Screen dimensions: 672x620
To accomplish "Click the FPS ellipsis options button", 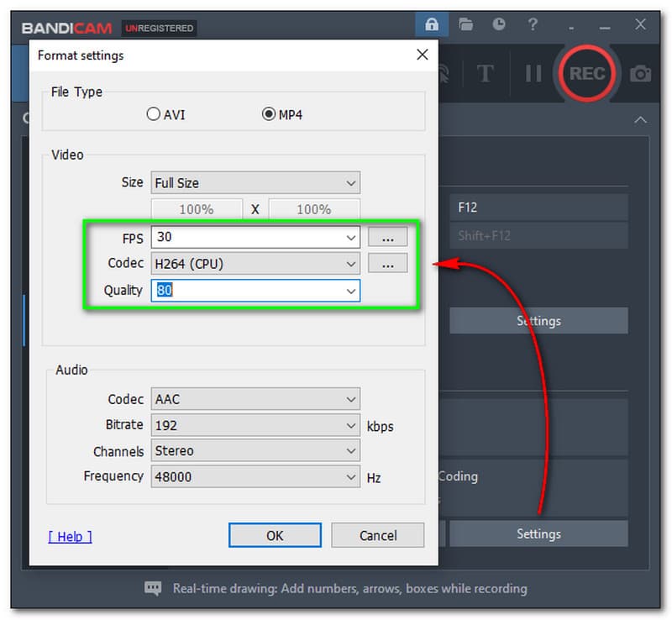I will (387, 238).
